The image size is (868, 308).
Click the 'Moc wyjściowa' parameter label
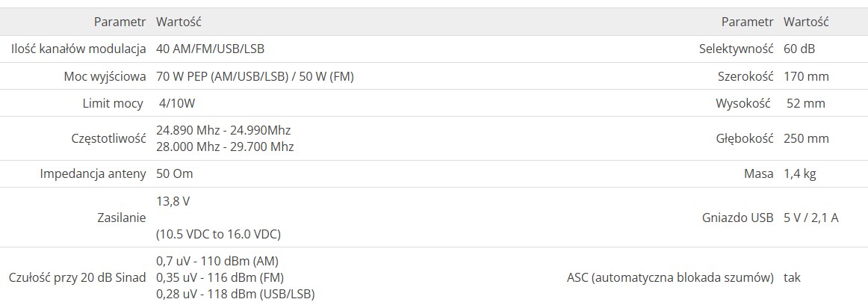point(105,76)
